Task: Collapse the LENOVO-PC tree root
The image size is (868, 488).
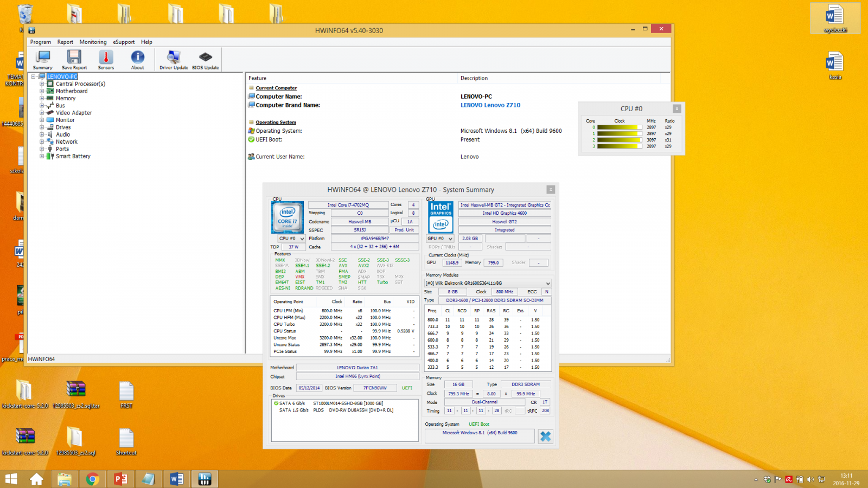Action: click(34, 76)
